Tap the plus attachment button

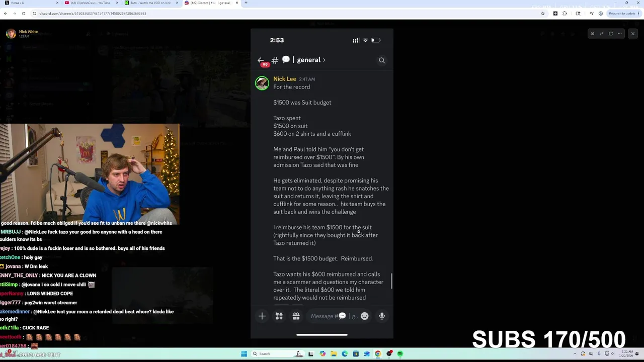coord(262,316)
